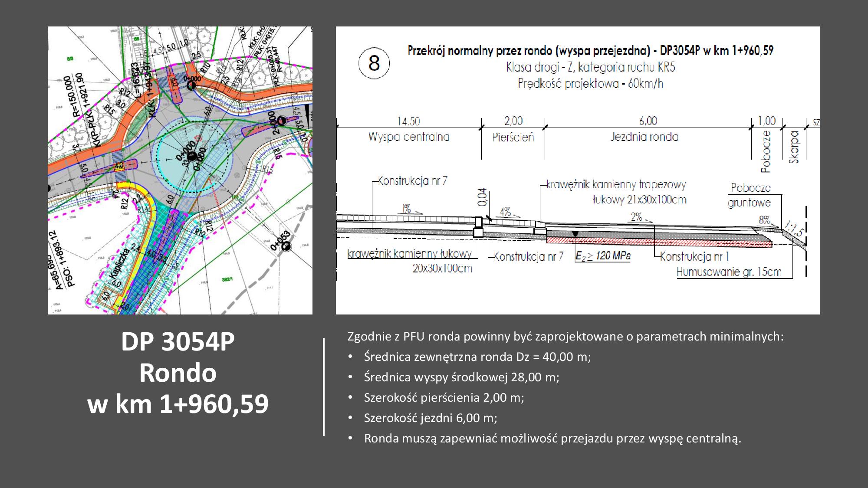Click 'Prędkość projektowa - 60km/h' text

tap(591, 83)
